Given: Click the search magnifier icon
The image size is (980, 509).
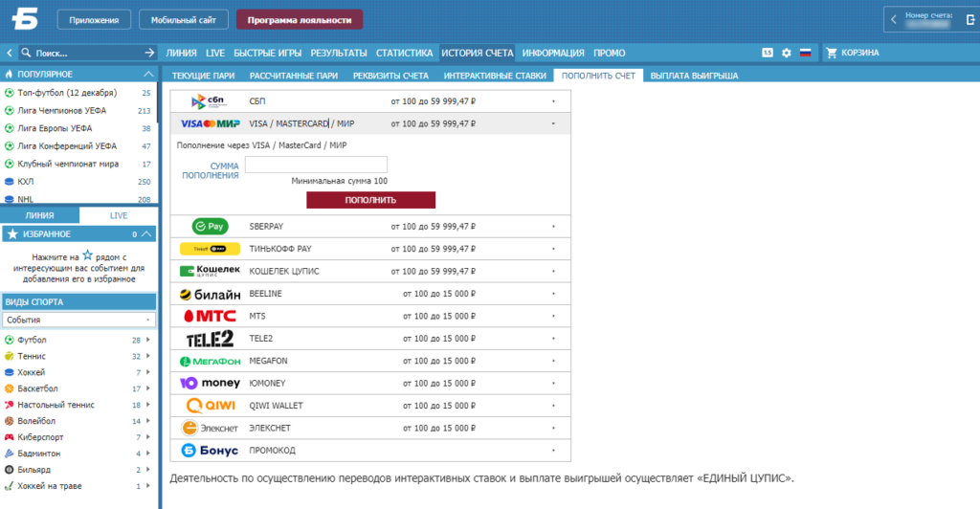Looking at the screenshot, I should [x=26, y=53].
